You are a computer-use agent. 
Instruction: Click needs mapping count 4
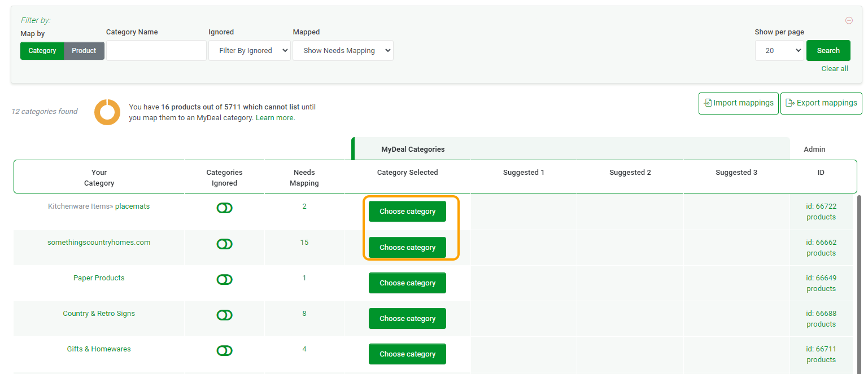[x=304, y=349]
